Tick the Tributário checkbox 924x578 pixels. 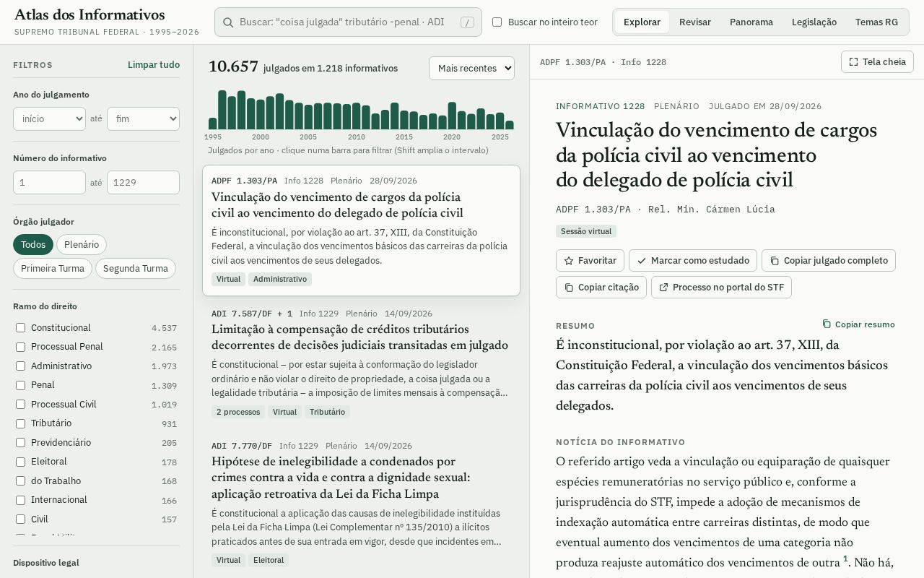(x=20, y=423)
